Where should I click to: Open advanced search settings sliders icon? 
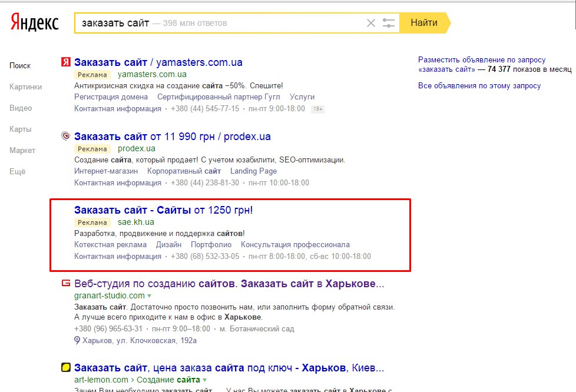point(388,23)
